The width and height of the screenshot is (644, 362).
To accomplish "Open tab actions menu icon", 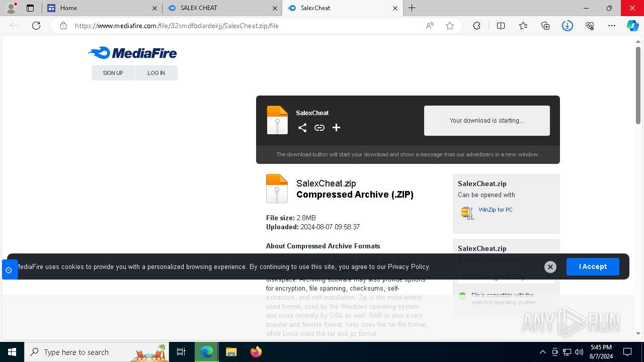I will pos(30,8).
